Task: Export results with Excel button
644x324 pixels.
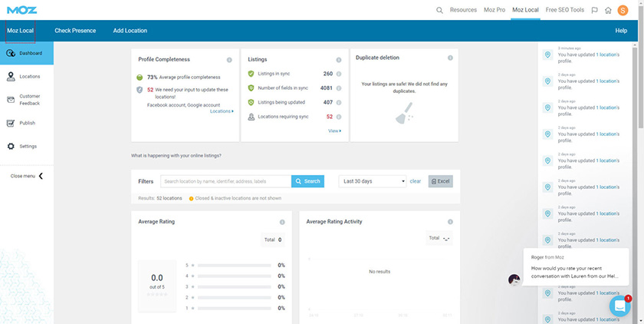Action: click(440, 181)
